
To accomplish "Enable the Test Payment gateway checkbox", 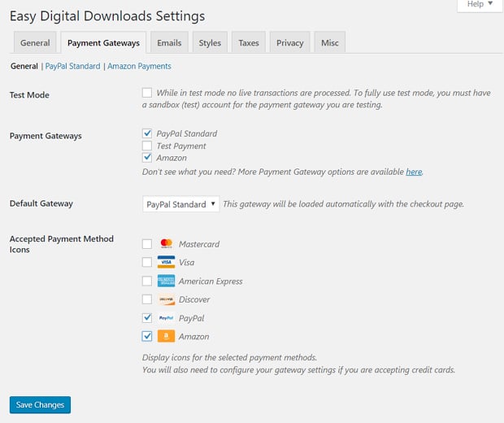I will coord(147,146).
